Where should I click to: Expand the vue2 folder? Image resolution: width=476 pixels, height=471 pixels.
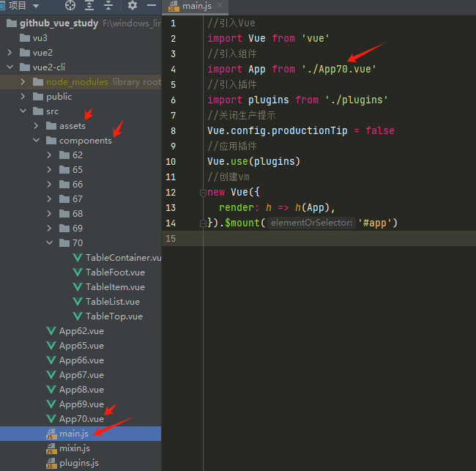[10, 53]
